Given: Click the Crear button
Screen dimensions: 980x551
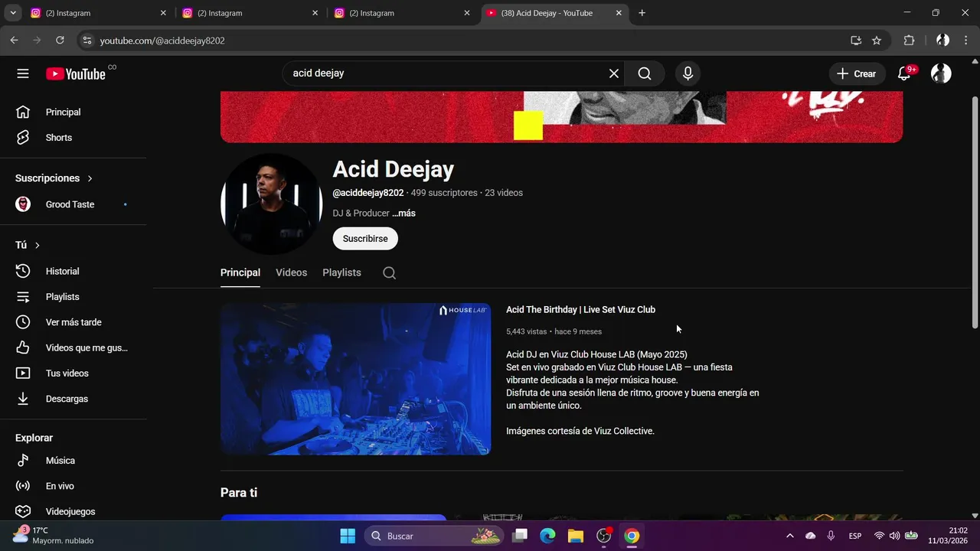Looking at the screenshot, I should click(x=857, y=73).
